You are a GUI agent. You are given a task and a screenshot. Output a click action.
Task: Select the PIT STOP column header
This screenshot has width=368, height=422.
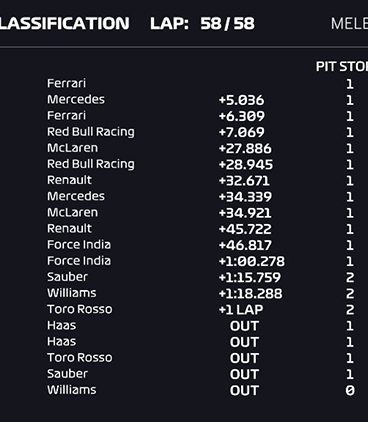point(342,66)
